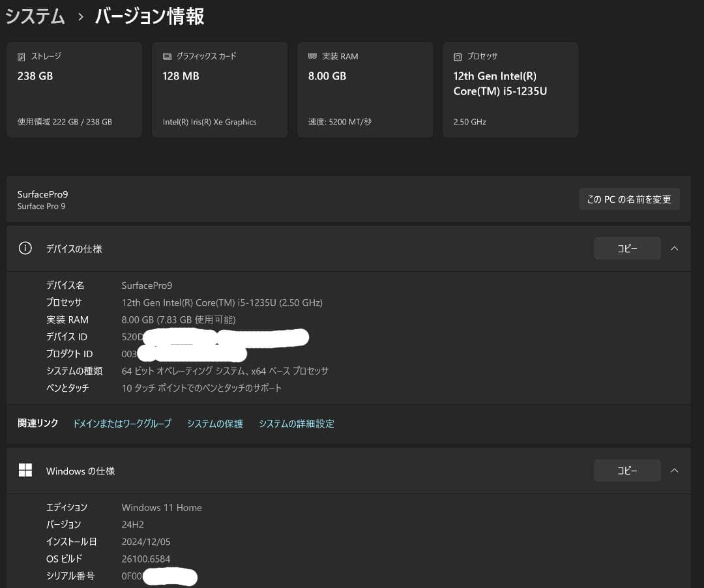Copy Windows specs with the lower コピー button

pyautogui.click(x=627, y=470)
